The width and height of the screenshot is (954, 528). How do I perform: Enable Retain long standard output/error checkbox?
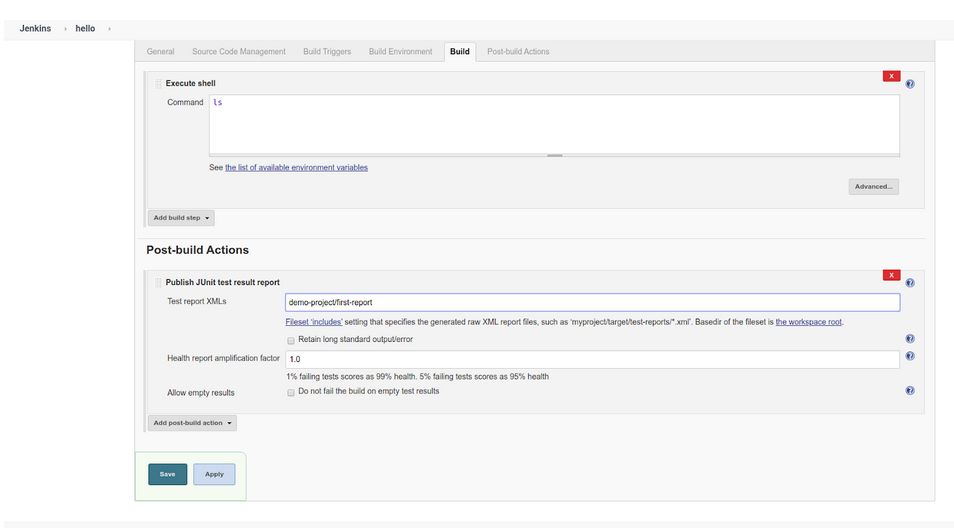[x=291, y=340]
